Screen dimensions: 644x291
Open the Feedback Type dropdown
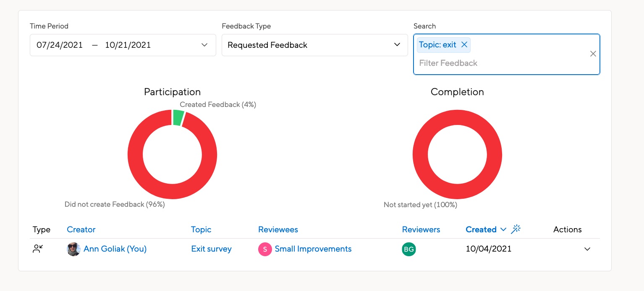click(397, 44)
